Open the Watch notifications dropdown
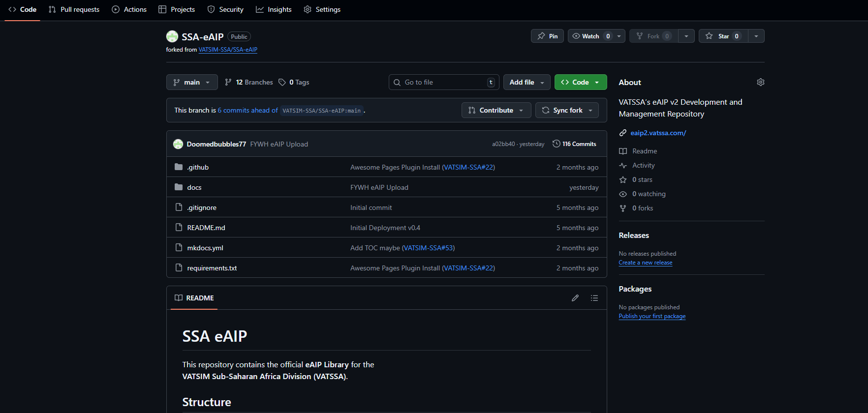 (596, 36)
